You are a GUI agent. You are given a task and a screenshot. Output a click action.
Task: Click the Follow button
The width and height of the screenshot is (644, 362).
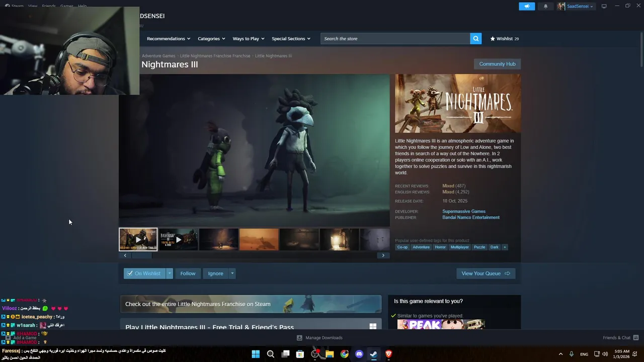(188, 274)
